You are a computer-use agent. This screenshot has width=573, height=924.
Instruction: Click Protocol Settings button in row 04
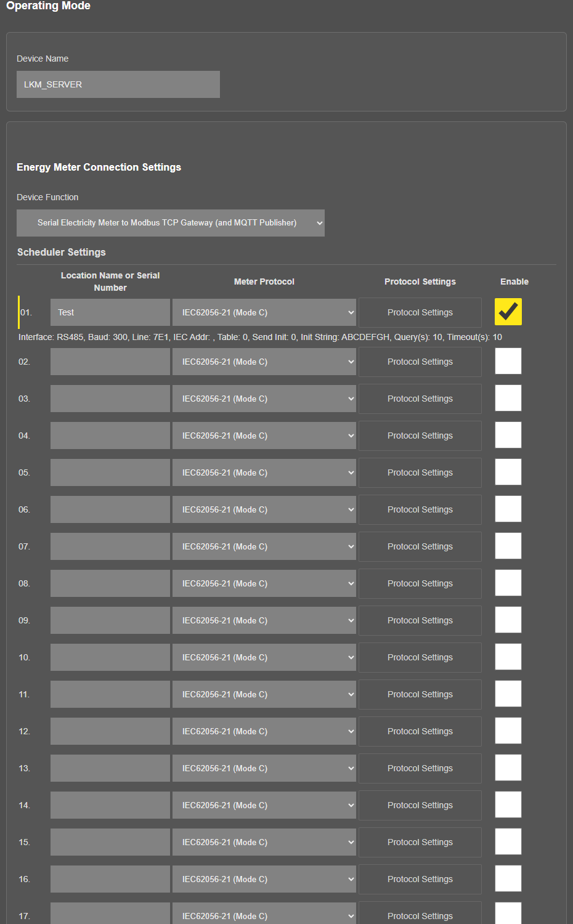(x=420, y=436)
